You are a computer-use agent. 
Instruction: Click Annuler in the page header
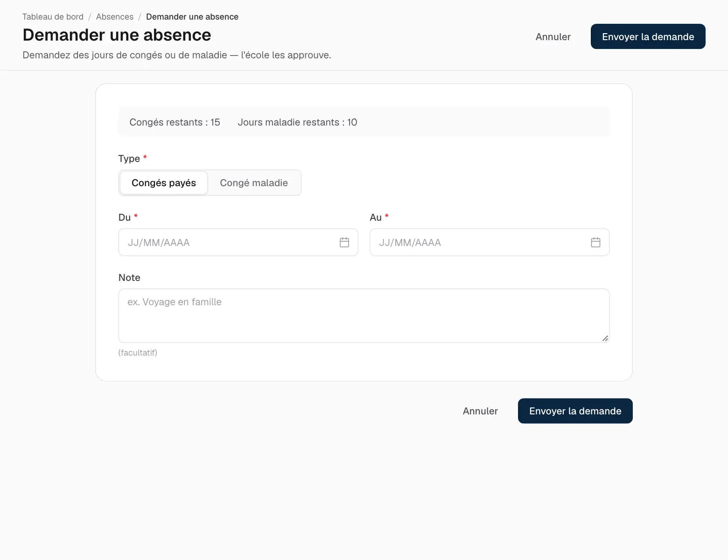click(553, 36)
